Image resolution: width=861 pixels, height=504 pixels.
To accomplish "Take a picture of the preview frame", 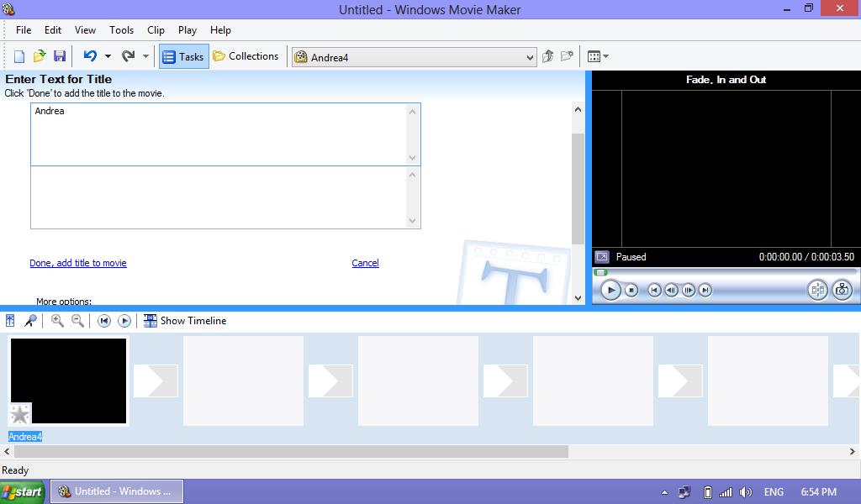I will 842,290.
